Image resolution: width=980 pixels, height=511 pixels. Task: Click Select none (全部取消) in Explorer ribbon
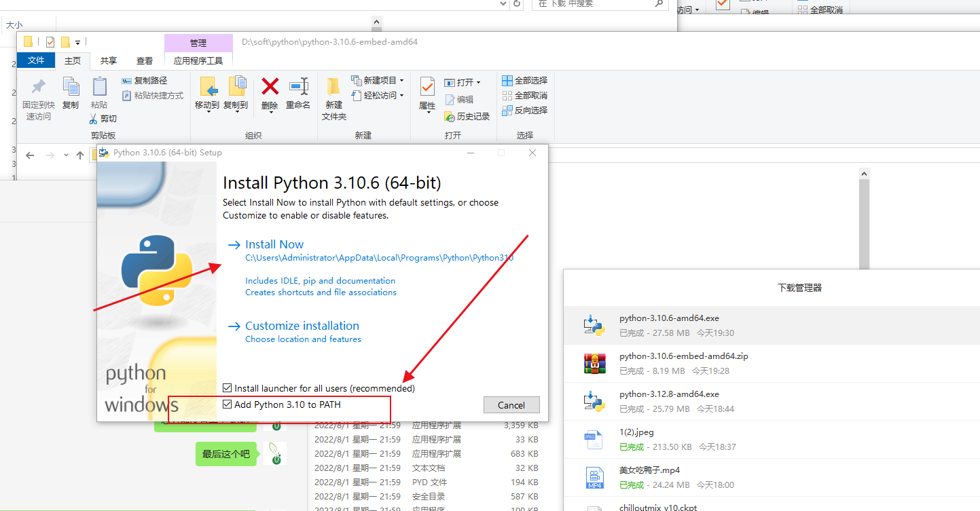coord(524,96)
